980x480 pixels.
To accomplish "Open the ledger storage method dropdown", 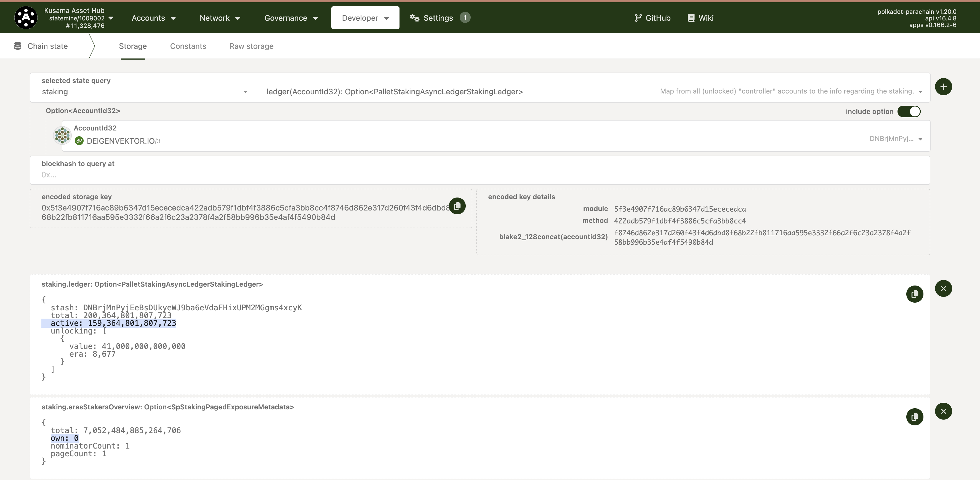I will tap(920, 92).
